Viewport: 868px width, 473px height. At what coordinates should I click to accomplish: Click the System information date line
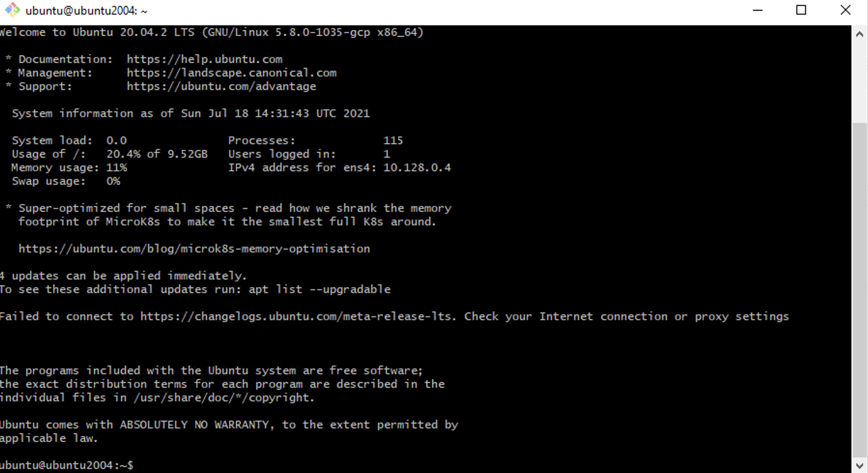point(191,113)
